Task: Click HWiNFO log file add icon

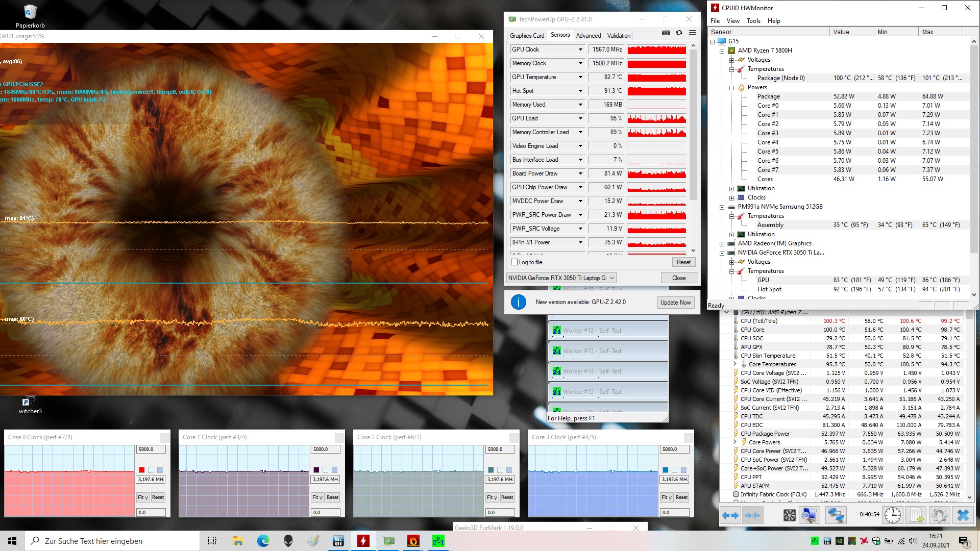Action: point(917,515)
